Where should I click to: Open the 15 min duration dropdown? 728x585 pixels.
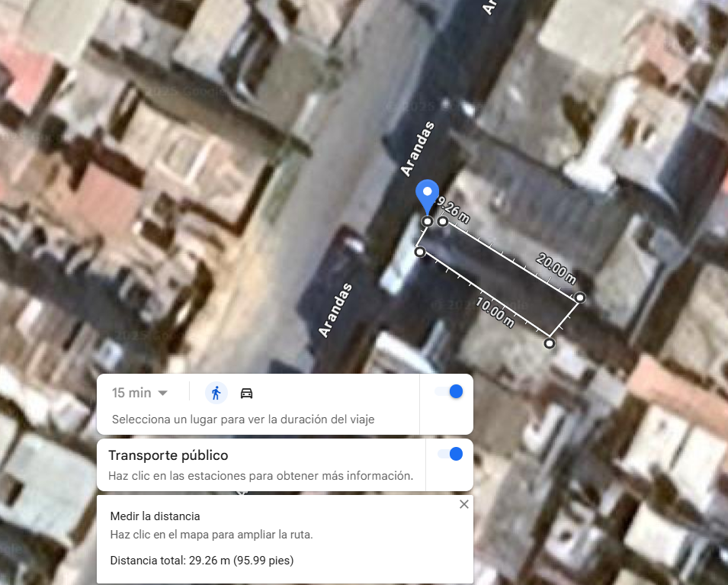click(140, 393)
